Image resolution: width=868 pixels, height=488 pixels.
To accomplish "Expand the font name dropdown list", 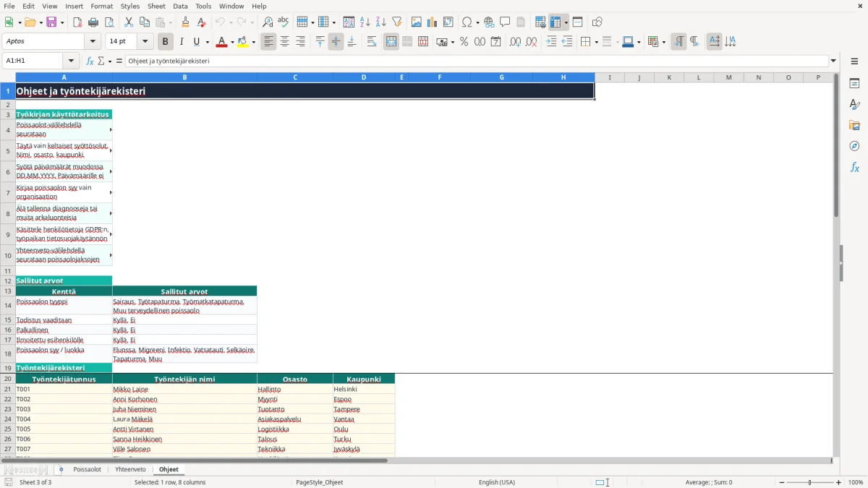I will pos(92,42).
